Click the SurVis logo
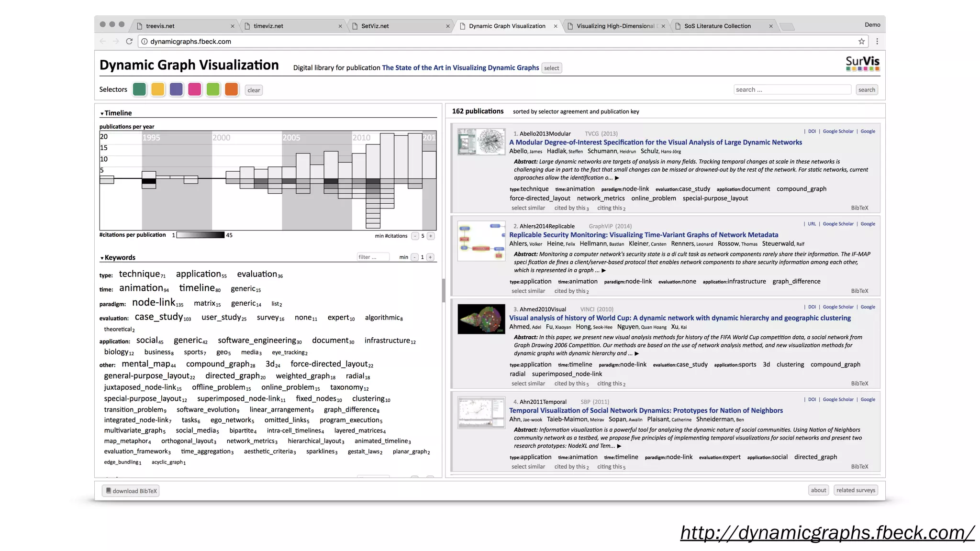Screen dimensions: 980x551 (x=862, y=63)
